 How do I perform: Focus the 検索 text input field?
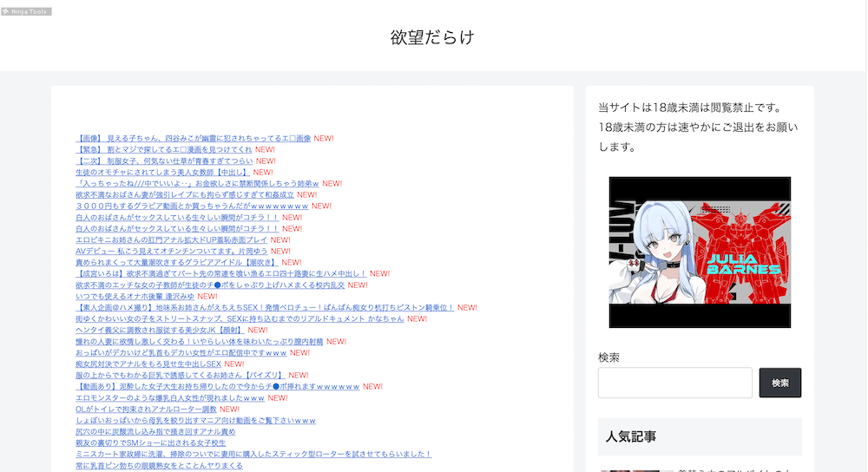[674, 383]
